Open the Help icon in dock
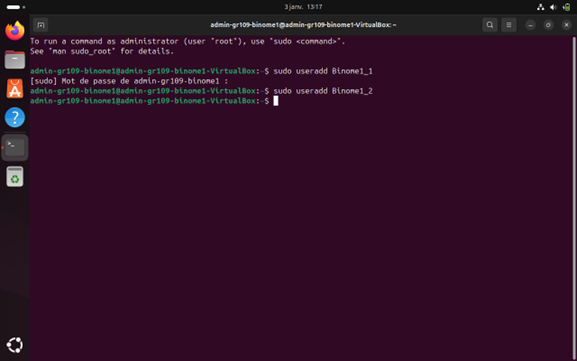This screenshot has height=361, width=577. click(15, 117)
